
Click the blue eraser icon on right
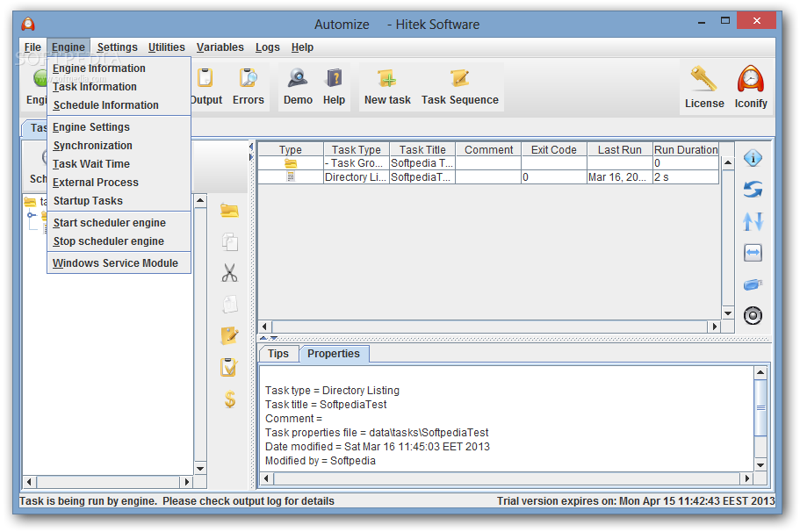pyautogui.click(x=753, y=284)
